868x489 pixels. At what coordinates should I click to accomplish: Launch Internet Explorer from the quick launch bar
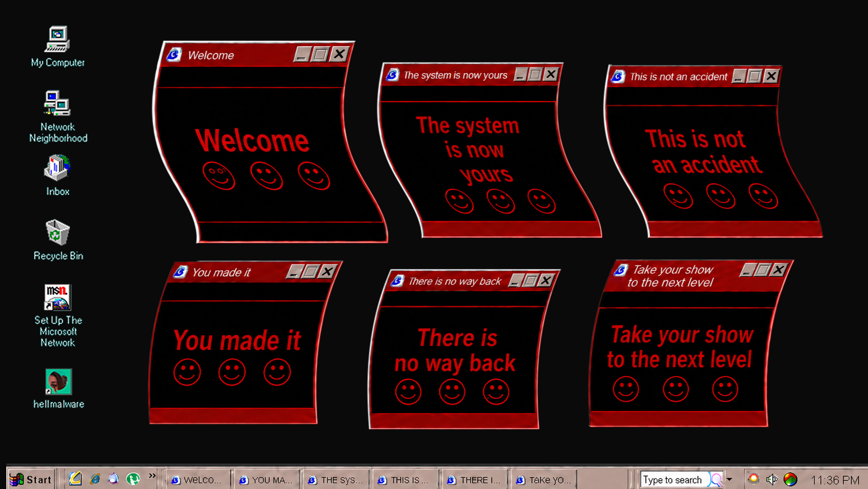click(94, 479)
